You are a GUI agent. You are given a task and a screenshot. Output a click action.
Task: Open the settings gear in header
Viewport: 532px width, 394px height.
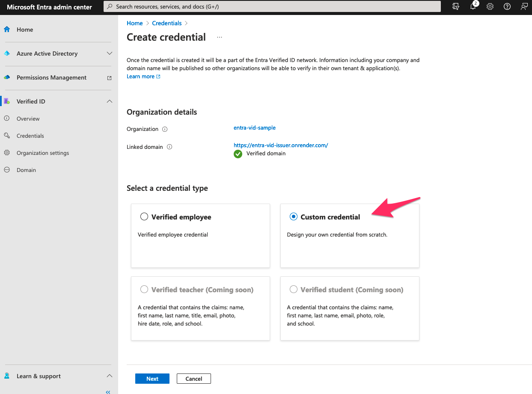click(x=490, y=7)
